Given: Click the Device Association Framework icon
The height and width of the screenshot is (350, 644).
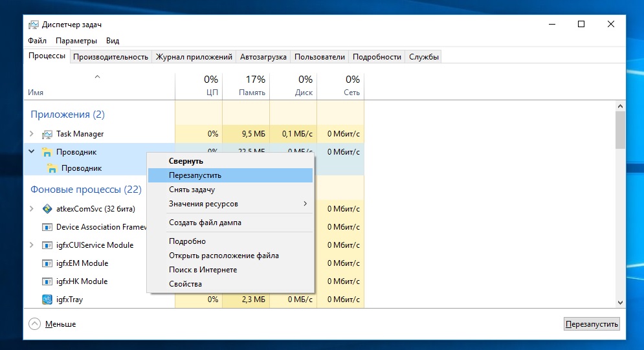Looking at the screenshot, I should click(x=47, y=227).
